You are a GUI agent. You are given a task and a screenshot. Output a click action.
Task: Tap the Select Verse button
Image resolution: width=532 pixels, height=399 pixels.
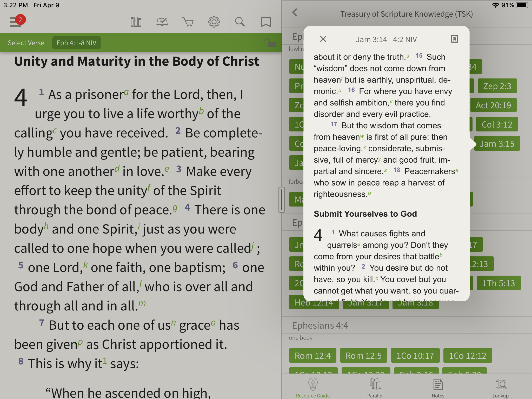[26, 43]
